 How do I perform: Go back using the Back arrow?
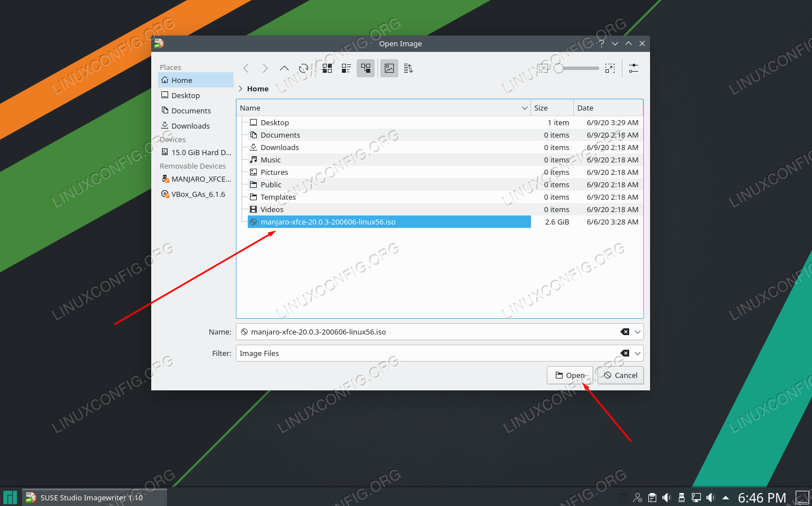click(x=246, y=68)
